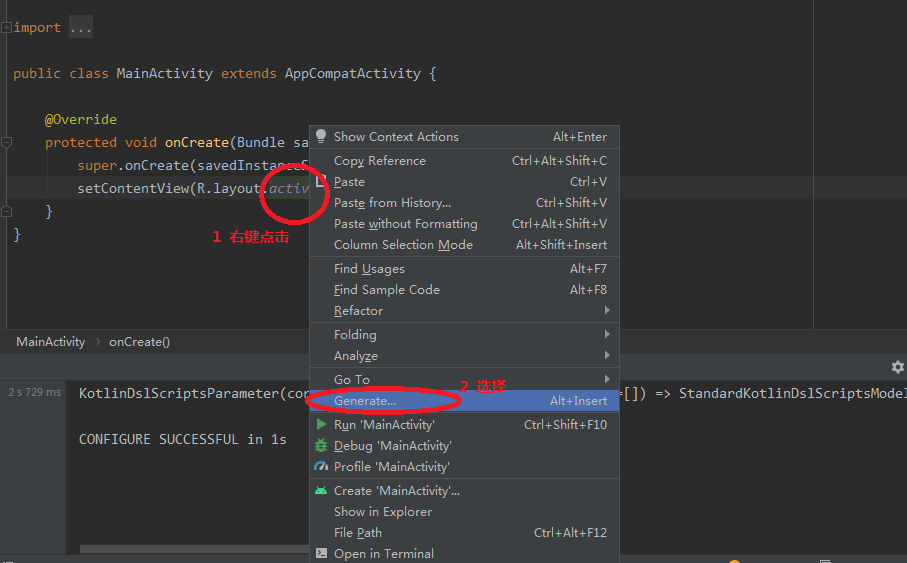Click the fold end marker at onCreate's closing brace
This screenshot has height=563, width=907.
(x=6, y=211)
